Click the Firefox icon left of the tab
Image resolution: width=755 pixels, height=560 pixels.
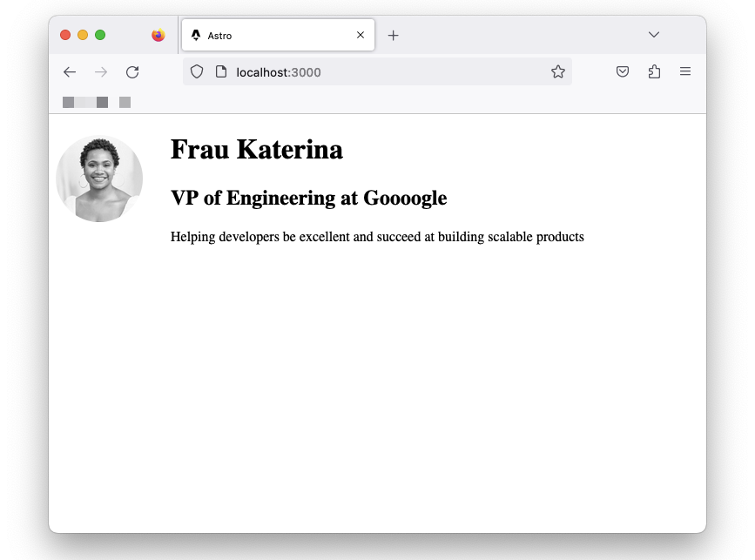pyautogui.click(x=158, y=35)
